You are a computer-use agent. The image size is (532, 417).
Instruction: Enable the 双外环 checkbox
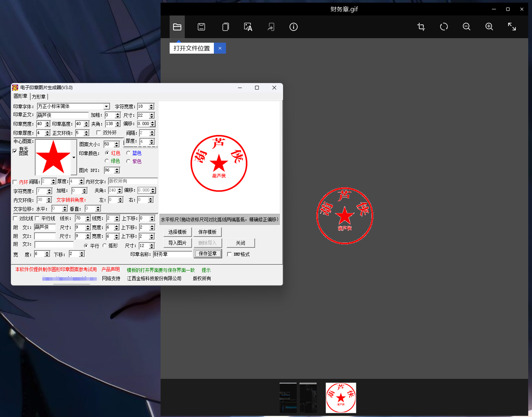(99, 133)
